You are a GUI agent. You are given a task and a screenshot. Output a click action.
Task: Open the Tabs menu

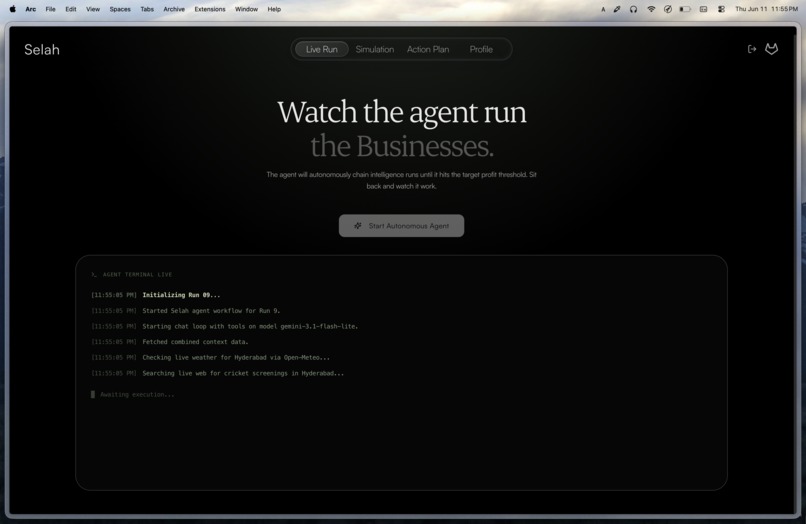point(147,9)
